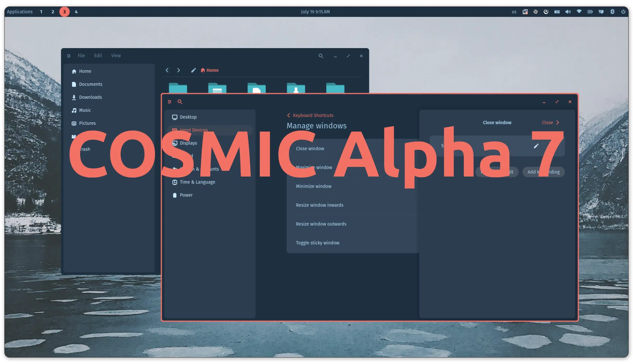Screen dimensions: 633x364
Task: Go back in Files navigation
Action: [x=167, y=70]
